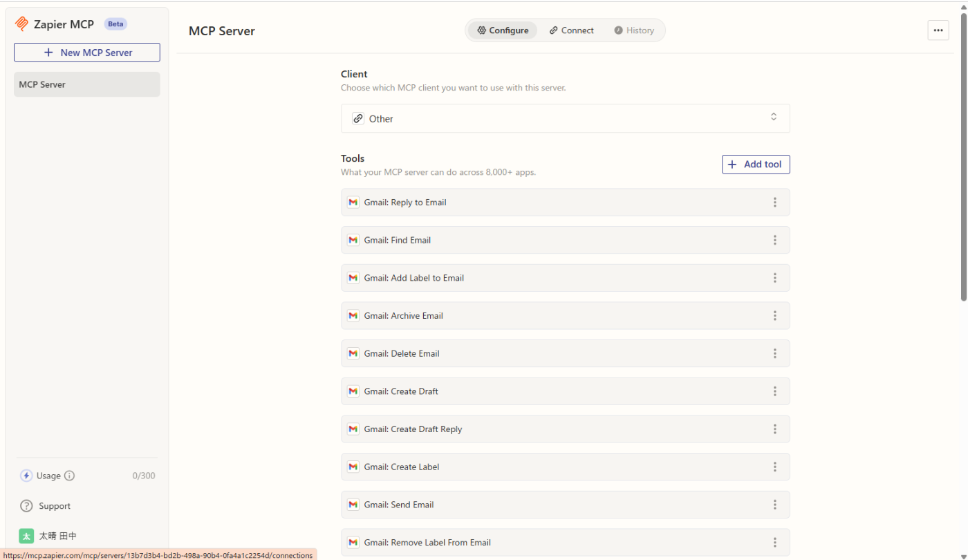Image resolution: width=968 pixels, height=560 pixels.
Task: Click the Zapier MCP logo icon
Action: tap(21, 24)
